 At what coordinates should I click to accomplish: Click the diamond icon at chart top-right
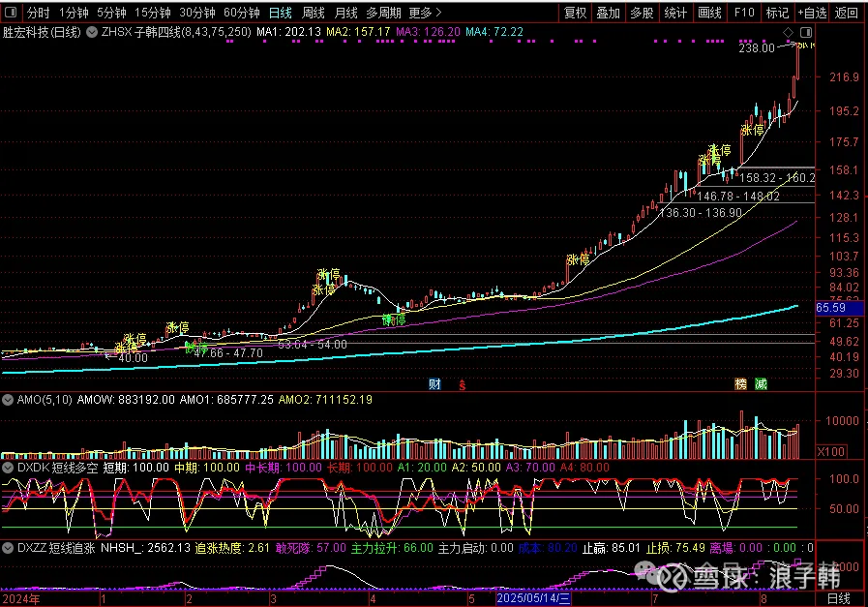[x=789, y=33]
